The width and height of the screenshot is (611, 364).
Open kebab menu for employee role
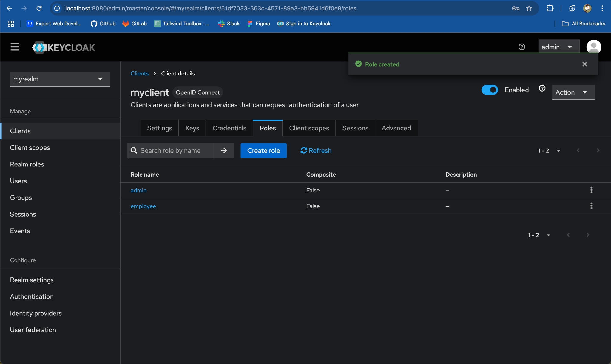click(591, 206)
